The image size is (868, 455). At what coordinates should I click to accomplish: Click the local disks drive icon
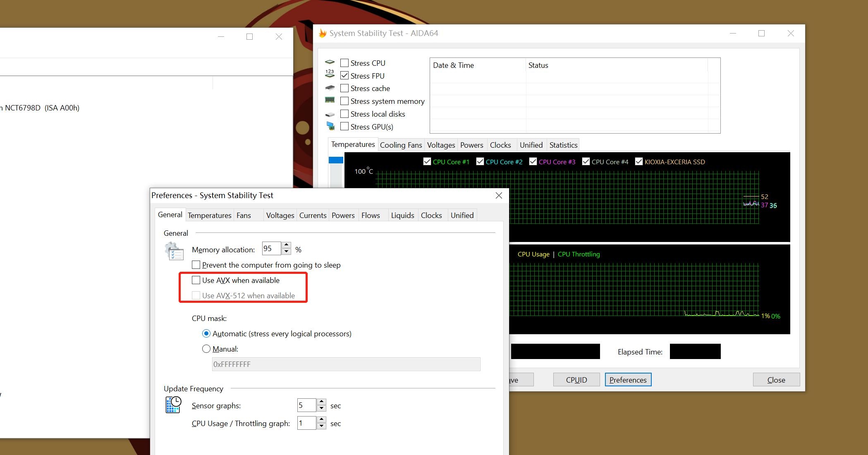[x=330, y=114]
